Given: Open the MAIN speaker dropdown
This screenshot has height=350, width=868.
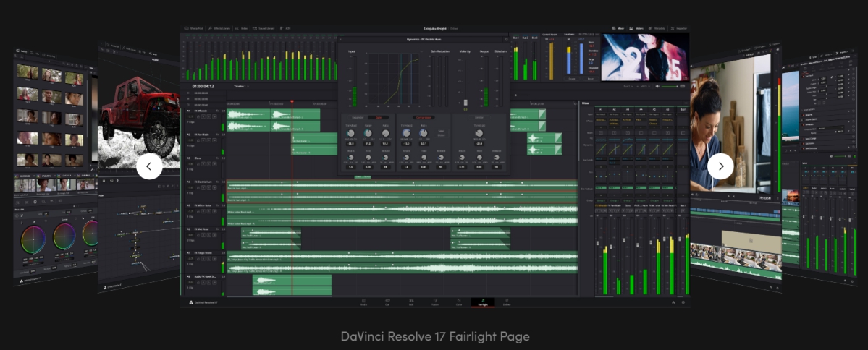Looking at the screenshot, I should click(x=645, y=86).
